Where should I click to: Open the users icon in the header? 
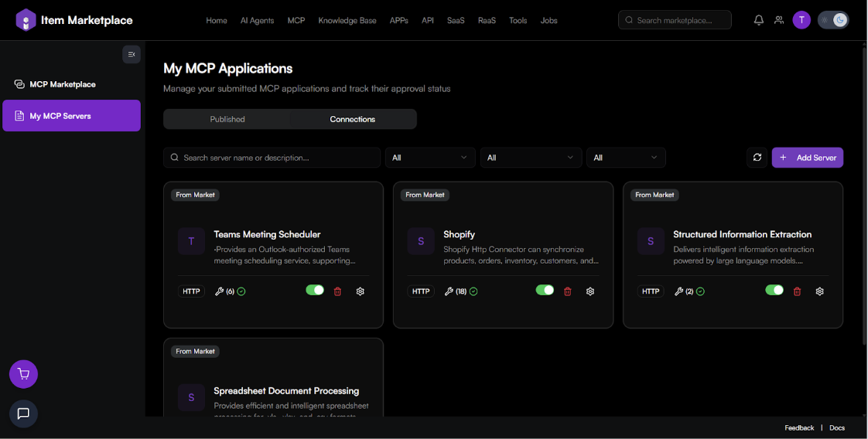tap(779, 20)
